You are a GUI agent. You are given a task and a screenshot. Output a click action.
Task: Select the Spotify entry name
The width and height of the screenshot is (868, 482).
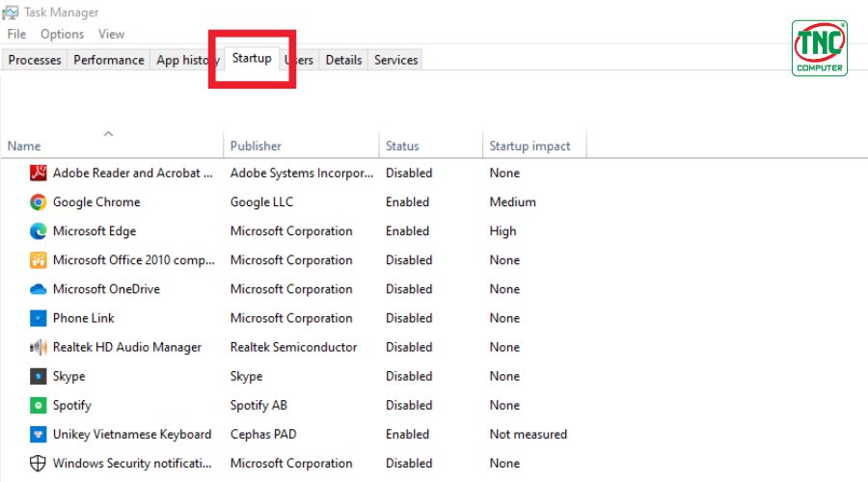(x=72, y=405)
